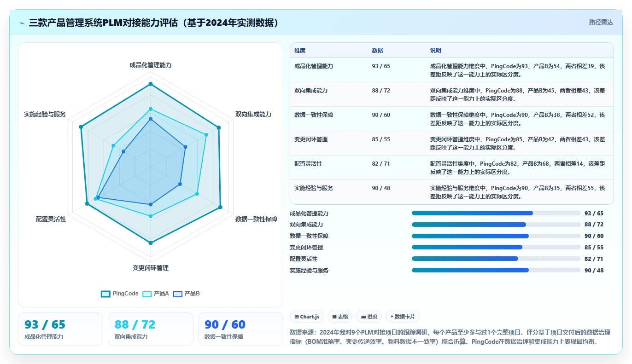The image size is (632, 364).
Task: Click the 82 / 71 table value
Action: pyautogui.click(x=381, y=164)
